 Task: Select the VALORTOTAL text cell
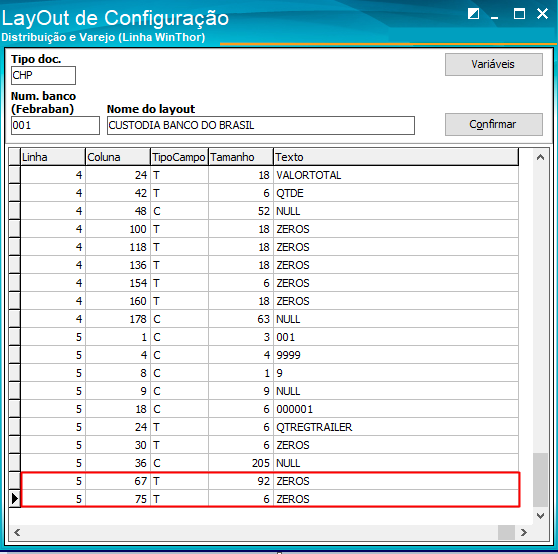tap(396, 175)
